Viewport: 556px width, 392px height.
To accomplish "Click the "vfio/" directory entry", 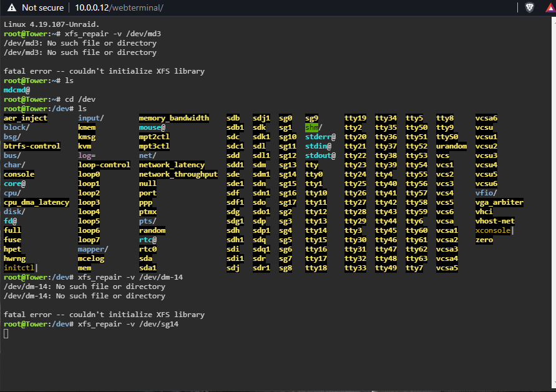I will point(486,193).
